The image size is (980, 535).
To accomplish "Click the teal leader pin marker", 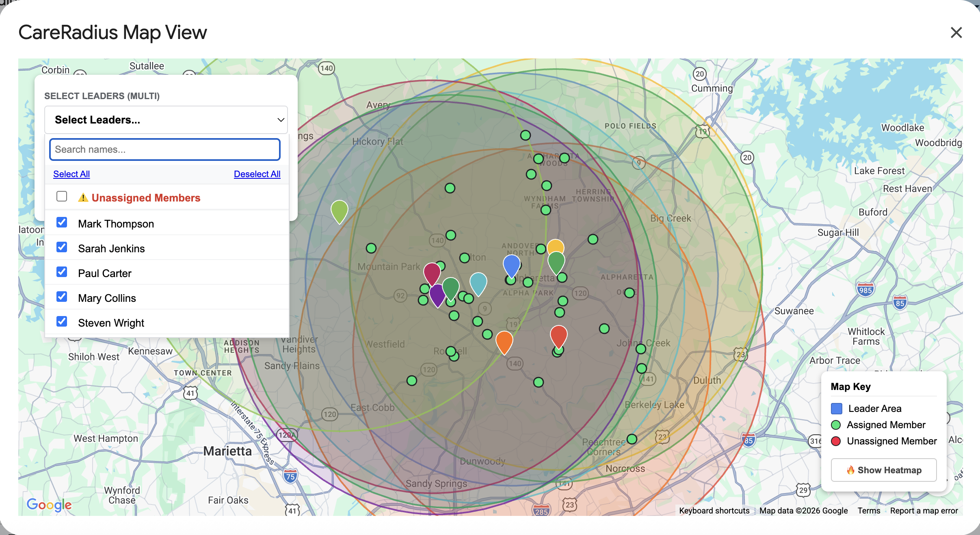I will point(478,284).
